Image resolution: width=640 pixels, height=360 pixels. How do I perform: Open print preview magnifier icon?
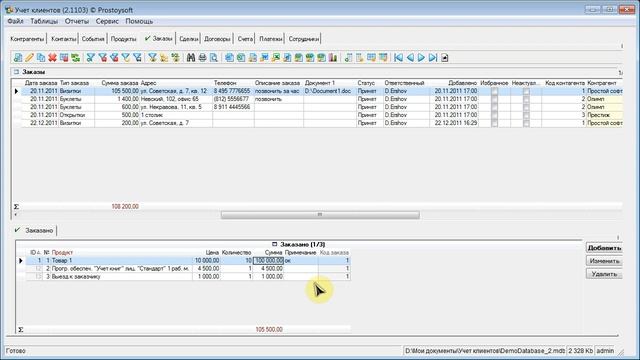tap(214, 58)
